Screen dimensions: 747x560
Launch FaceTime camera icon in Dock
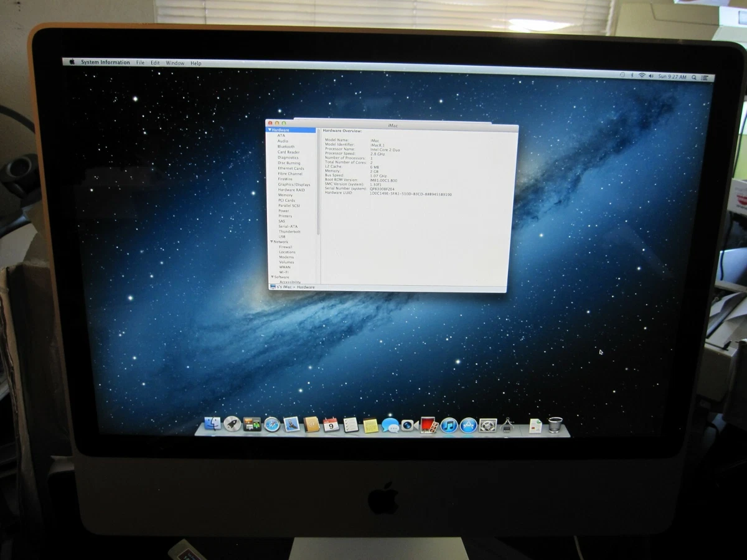pos(409,426)
